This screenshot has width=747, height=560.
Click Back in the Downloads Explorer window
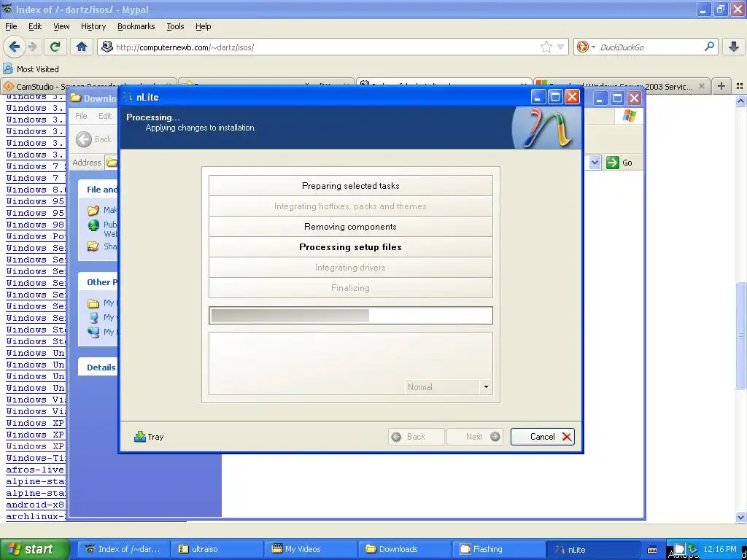(94, 139)
